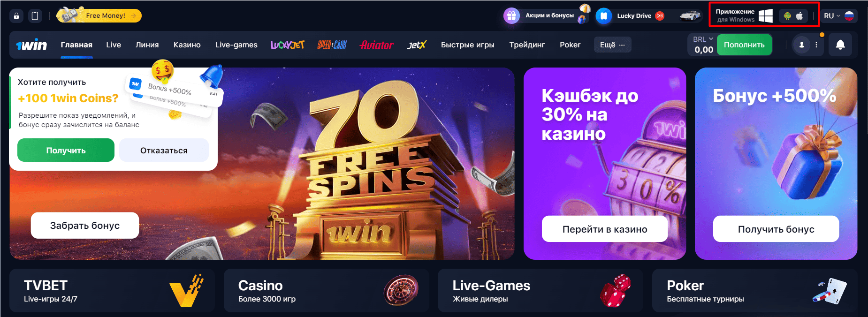The width and height of the screenshot is (868, 317).
Task: Click the lock icon in top bar
Action: click(16, 16)
